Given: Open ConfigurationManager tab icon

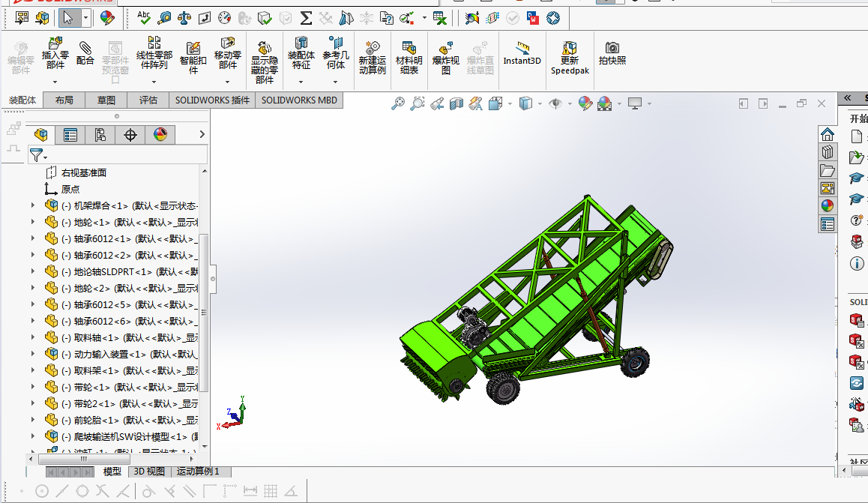Looking at the screenshot, I should [x=100, y=134].
